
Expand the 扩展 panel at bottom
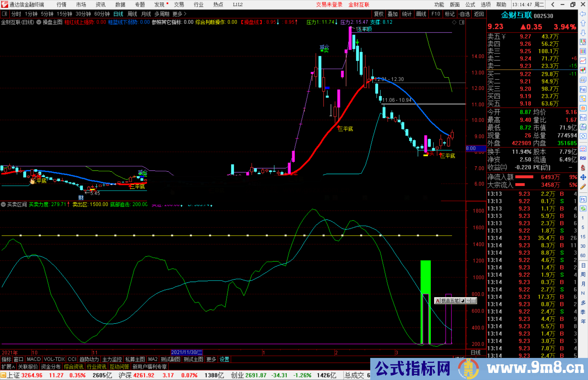(8, 367)
